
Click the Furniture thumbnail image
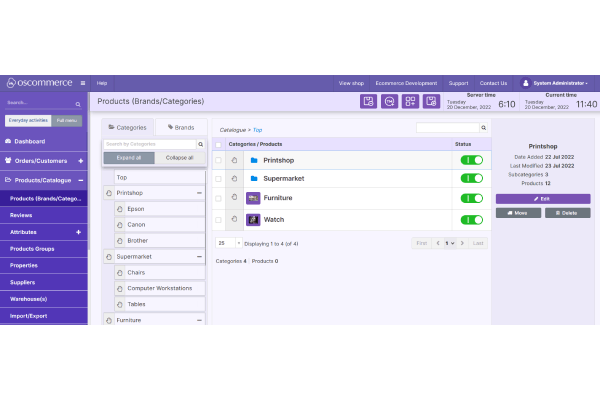coord(253,198)
